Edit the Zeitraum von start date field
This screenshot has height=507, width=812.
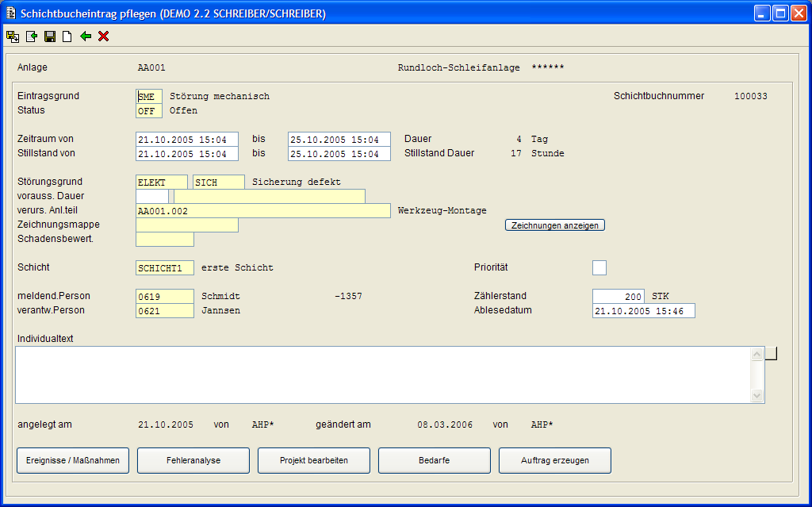187,140
